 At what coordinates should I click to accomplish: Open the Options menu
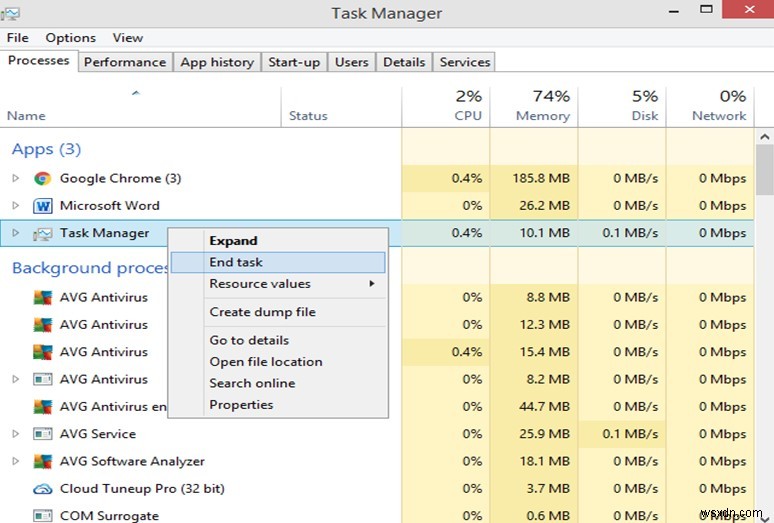tap(71, 38)
